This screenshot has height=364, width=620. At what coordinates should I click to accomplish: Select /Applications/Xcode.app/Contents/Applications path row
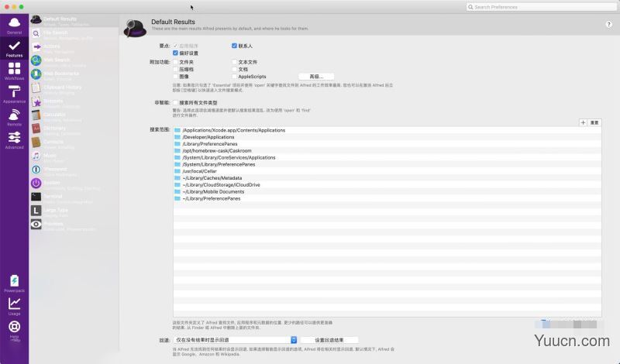pos(387,130)
